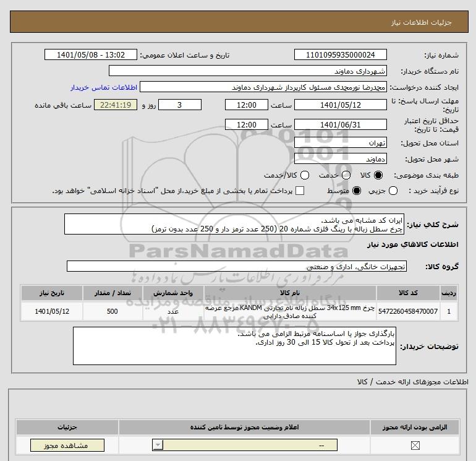This screenshot has height=461, width=476.
Task: Click the گروه کالا field تجهیزات خانگی
Action: (x=237, y=266)
